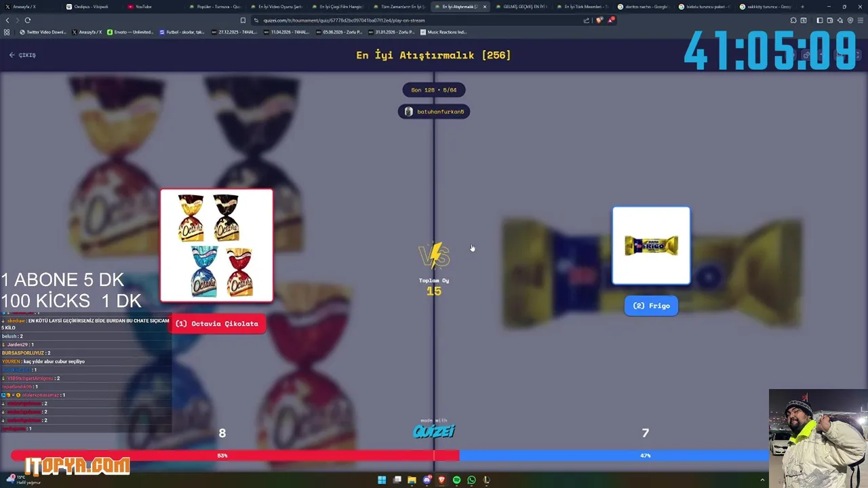
Task: Reload the current page
Action: (27, 20)
